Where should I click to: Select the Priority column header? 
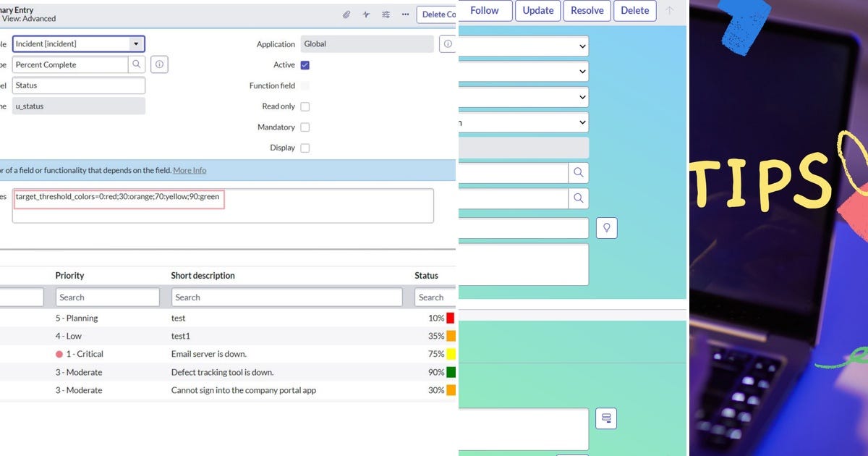pyautogui.click(x=69, y=275)
